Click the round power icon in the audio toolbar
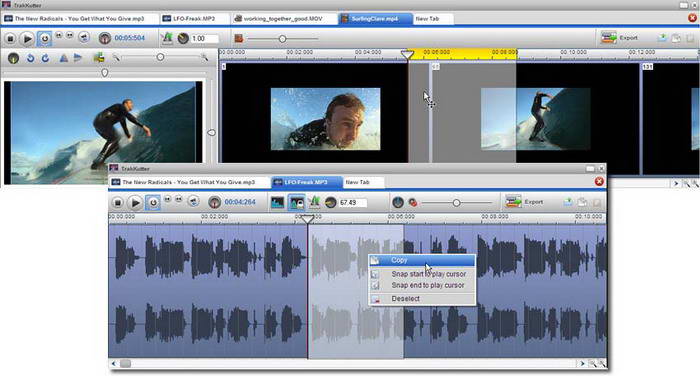 (398, 203)
